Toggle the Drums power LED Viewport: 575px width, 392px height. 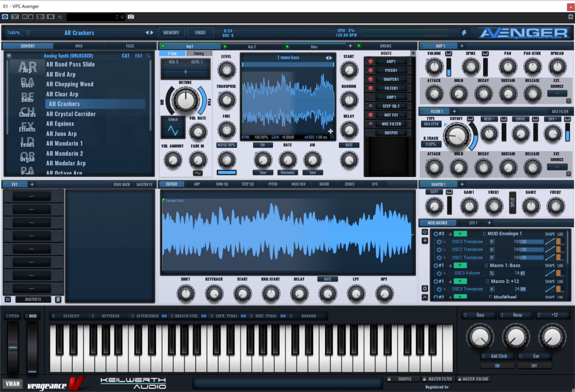[359, 46]
